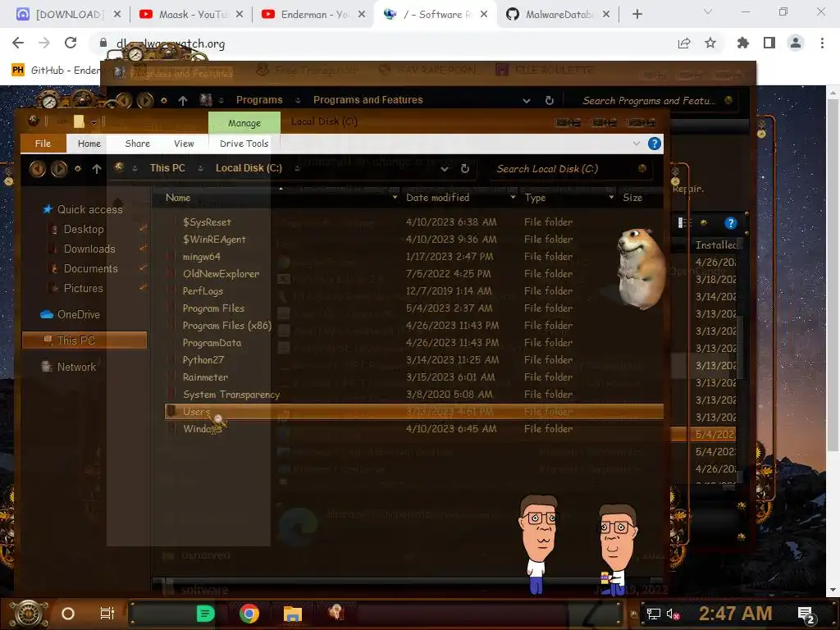Open Chrome extensions puzzle icon

pos(743,43)
